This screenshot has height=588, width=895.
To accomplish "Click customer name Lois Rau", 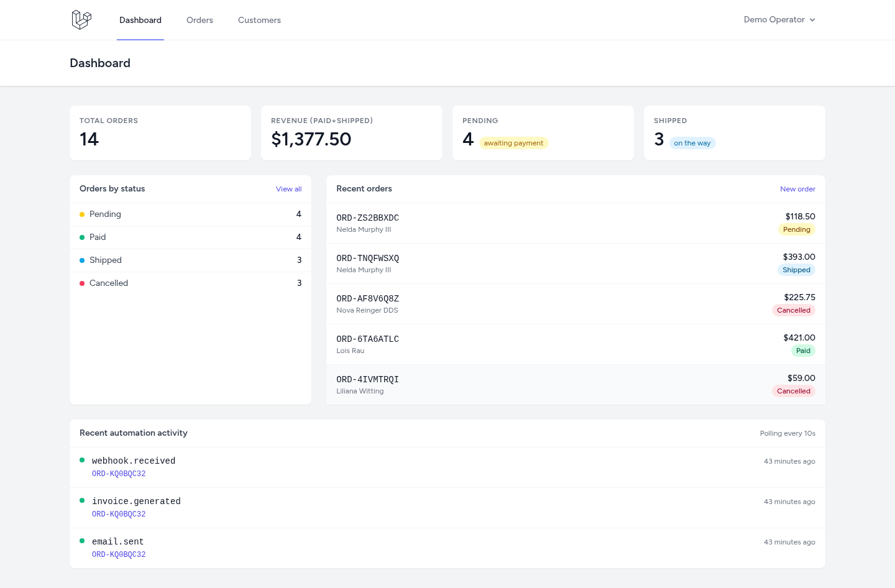I will pyautogui.click(x=351, y=351).
